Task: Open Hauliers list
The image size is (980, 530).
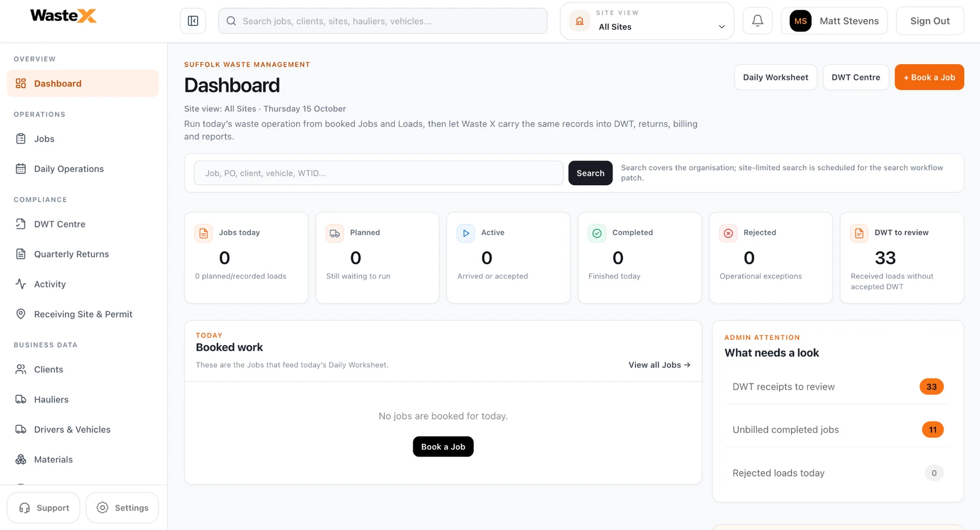Action: pos(83,399)
